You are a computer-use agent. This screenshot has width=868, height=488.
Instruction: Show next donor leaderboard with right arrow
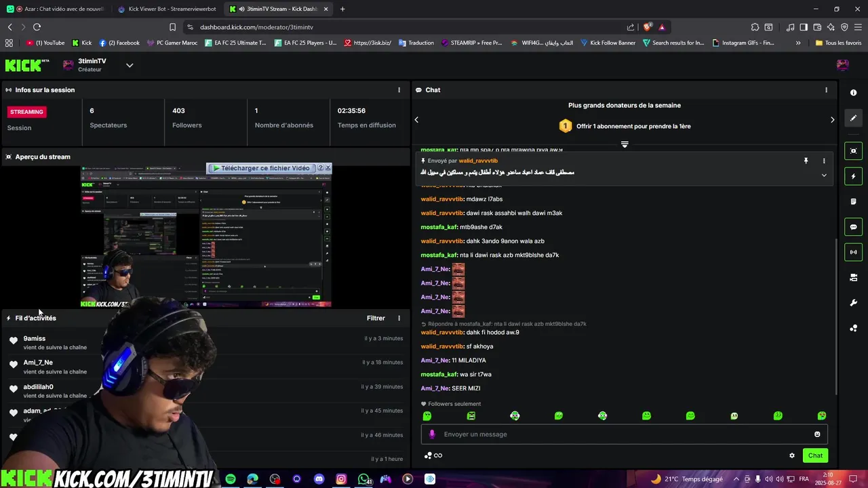point(832,119)
